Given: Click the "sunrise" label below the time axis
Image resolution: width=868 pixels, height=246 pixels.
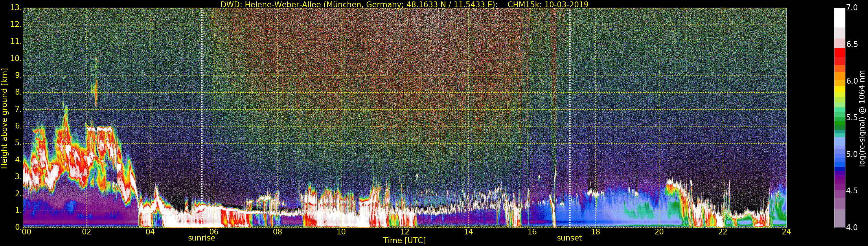Looking at the screenshot, I should click(201, 238).
